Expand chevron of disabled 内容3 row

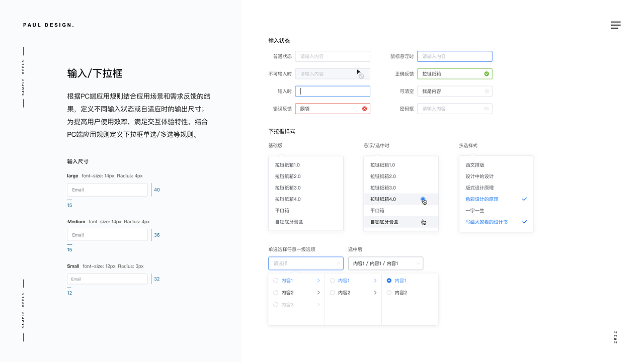point(318,305)
